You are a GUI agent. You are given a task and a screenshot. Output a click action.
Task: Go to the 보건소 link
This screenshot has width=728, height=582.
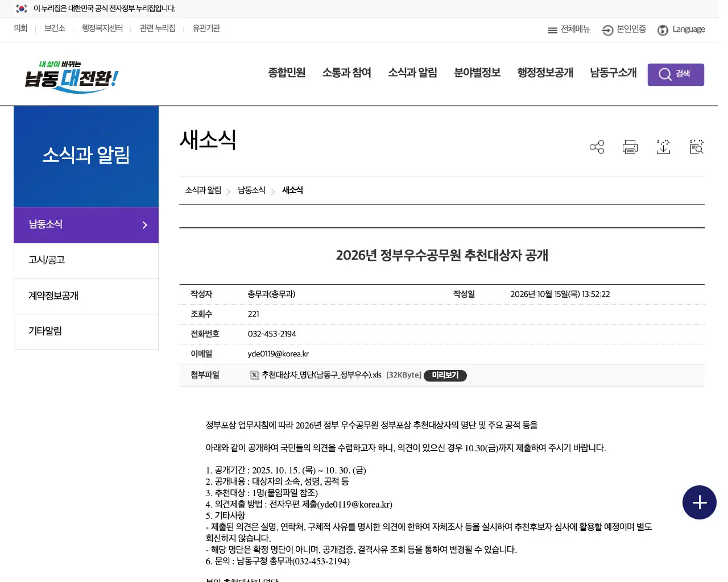point(55,28)
